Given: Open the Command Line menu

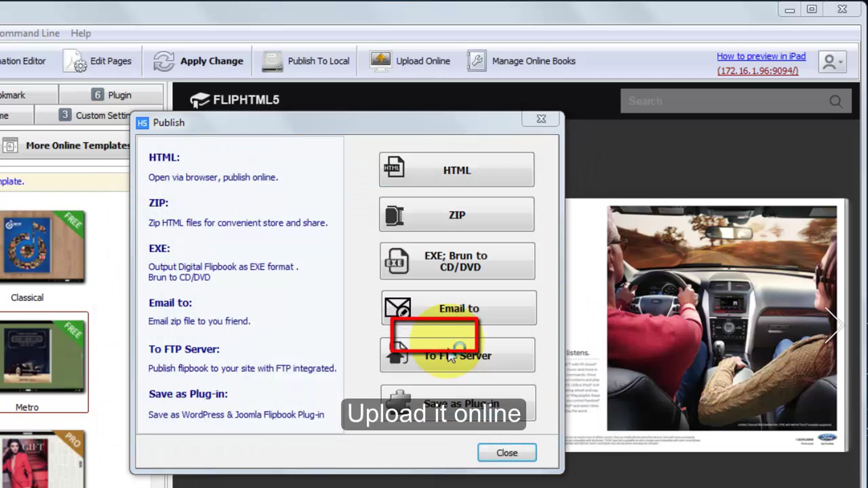Looking at the screenshot, I should click(30, 33).
